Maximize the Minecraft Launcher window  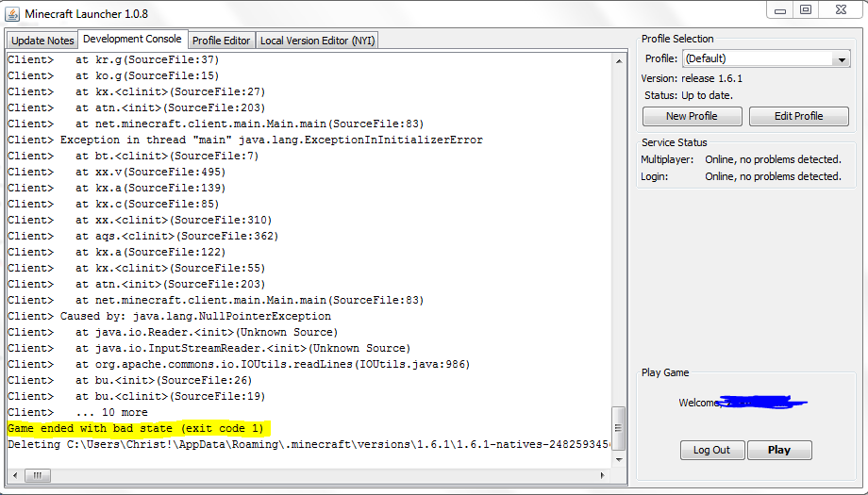pyautogui.click(x=806, y=10)
